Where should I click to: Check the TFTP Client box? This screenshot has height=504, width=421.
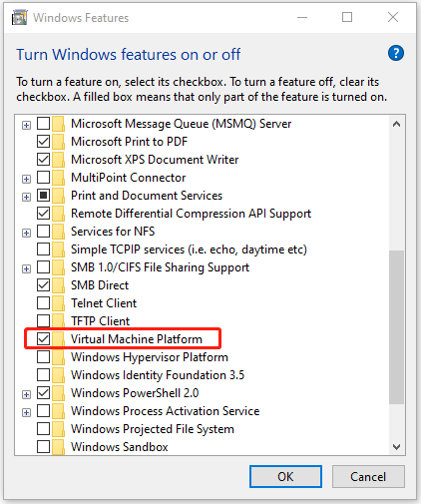[43, 321]
